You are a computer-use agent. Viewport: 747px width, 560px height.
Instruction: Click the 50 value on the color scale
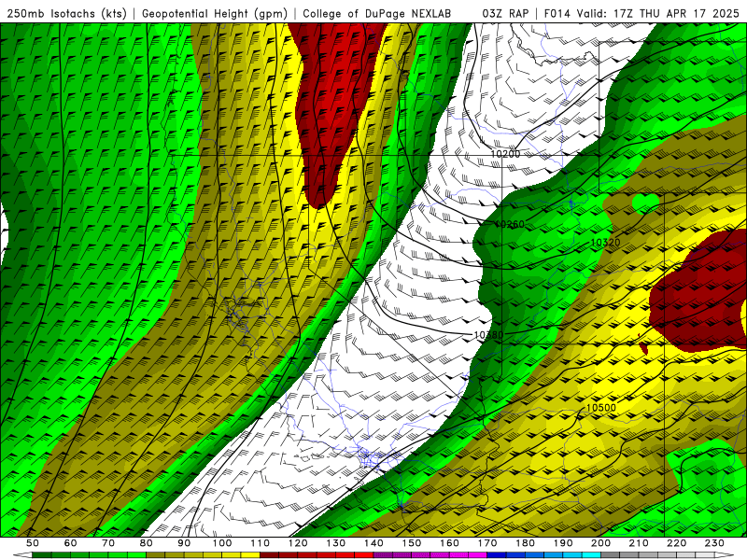click(32, 543)
